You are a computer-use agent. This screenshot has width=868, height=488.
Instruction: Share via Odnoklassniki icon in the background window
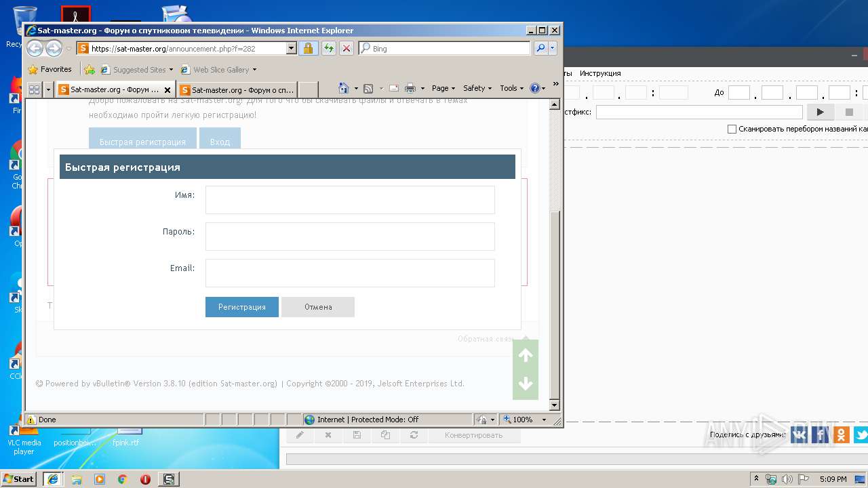[x=842, y=434]
